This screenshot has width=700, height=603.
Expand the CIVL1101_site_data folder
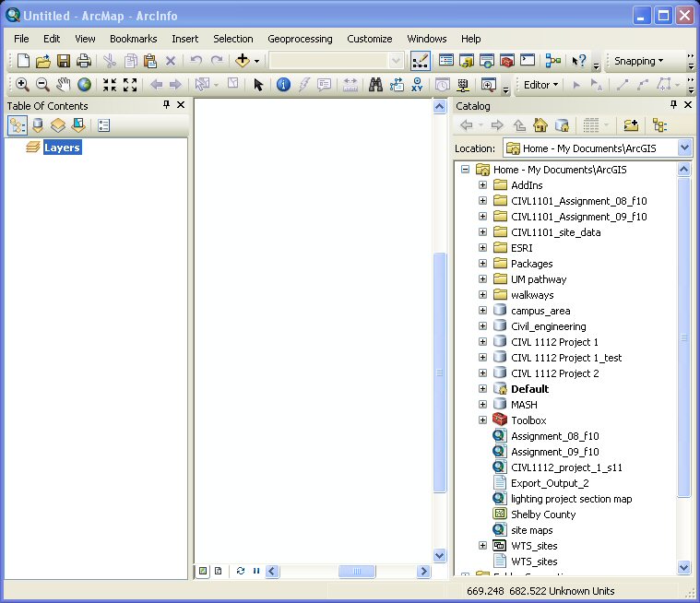[482, 231]
